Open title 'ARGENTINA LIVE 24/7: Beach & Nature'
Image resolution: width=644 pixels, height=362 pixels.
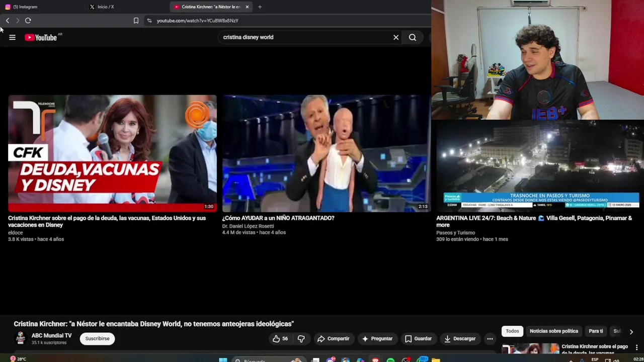534,221
